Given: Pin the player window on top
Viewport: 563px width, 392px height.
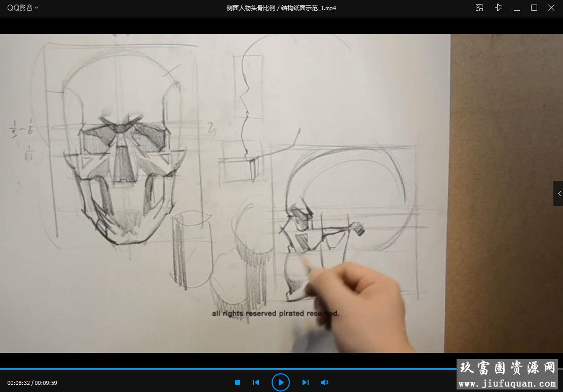Looking at the screenshot, I should pos(499,8).
